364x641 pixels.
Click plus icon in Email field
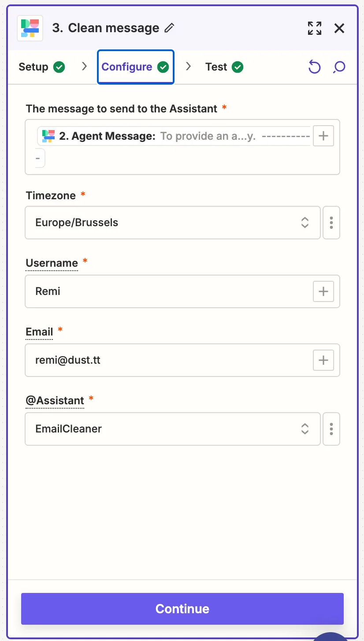click(323, 360)
